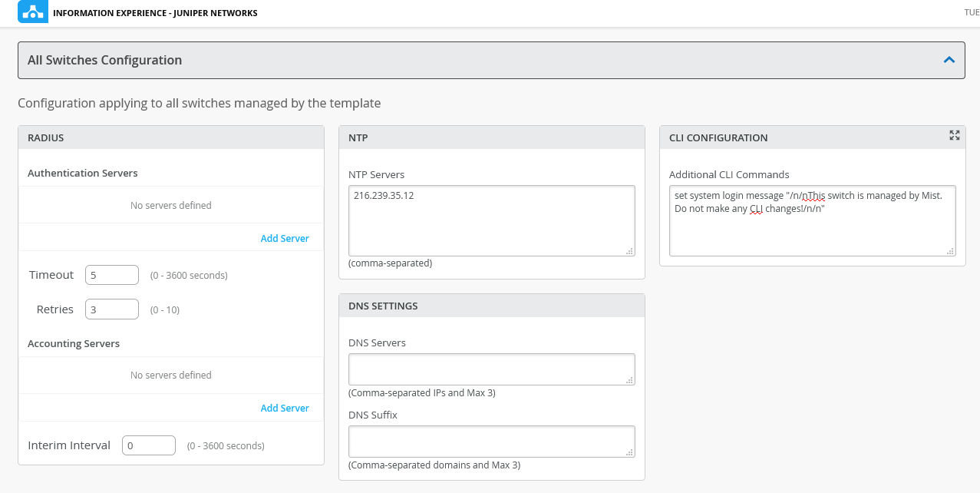Click the DNS Servers text box
The image size is (980, 493).
491,369
